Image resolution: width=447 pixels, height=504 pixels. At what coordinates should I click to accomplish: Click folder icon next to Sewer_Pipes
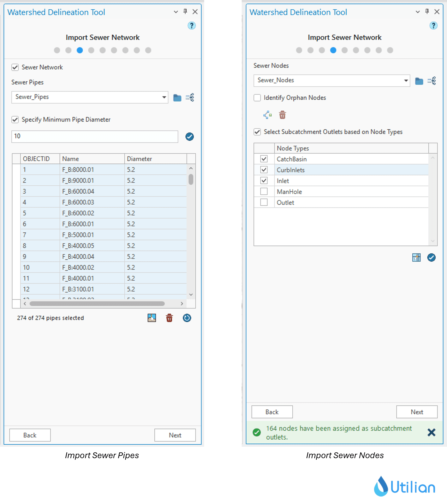[x=177, y=98]
